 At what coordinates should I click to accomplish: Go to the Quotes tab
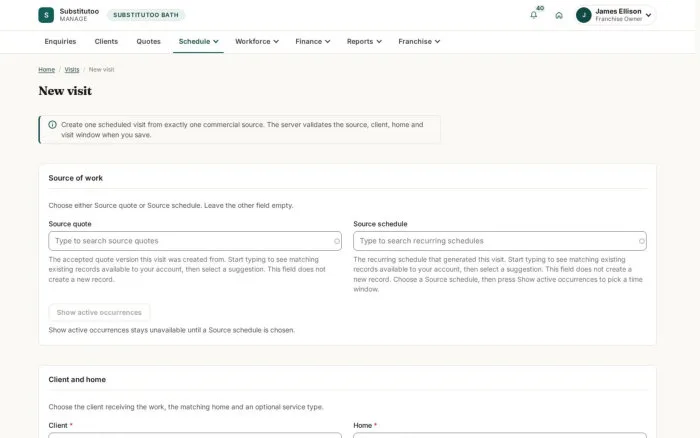tap(148, 42)
